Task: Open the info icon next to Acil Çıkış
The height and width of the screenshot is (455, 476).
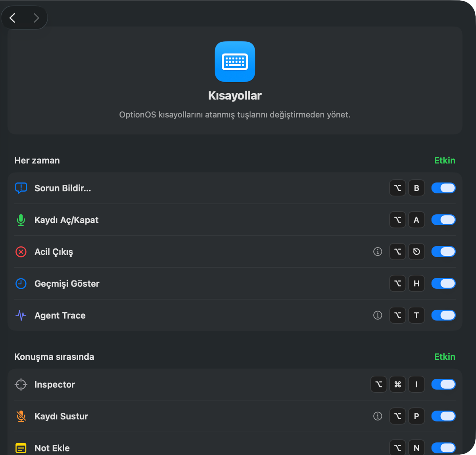Action: [x=378, y=251]
